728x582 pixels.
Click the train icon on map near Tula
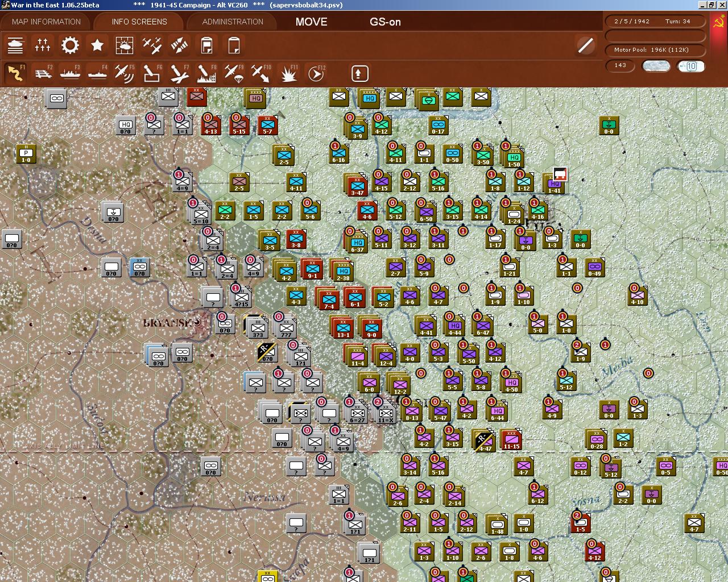click(x=560, y=174)
